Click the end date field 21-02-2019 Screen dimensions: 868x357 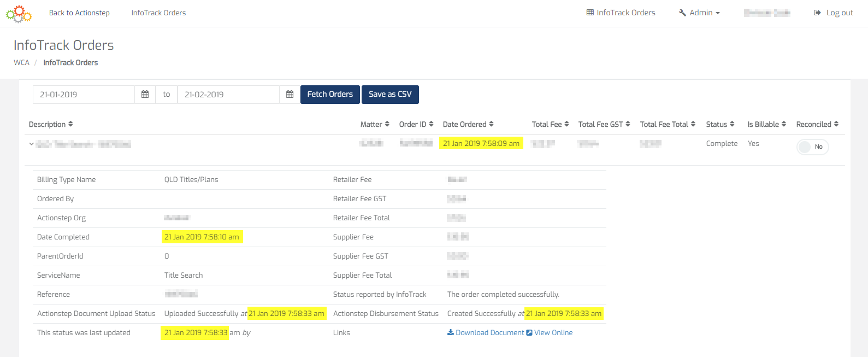tap(228, 95)
